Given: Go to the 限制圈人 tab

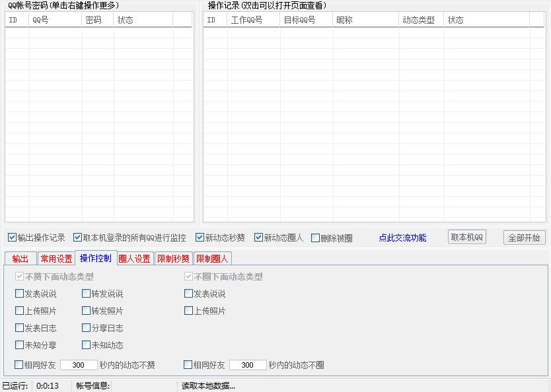Looking at the screenshot, I should (212, 259).
